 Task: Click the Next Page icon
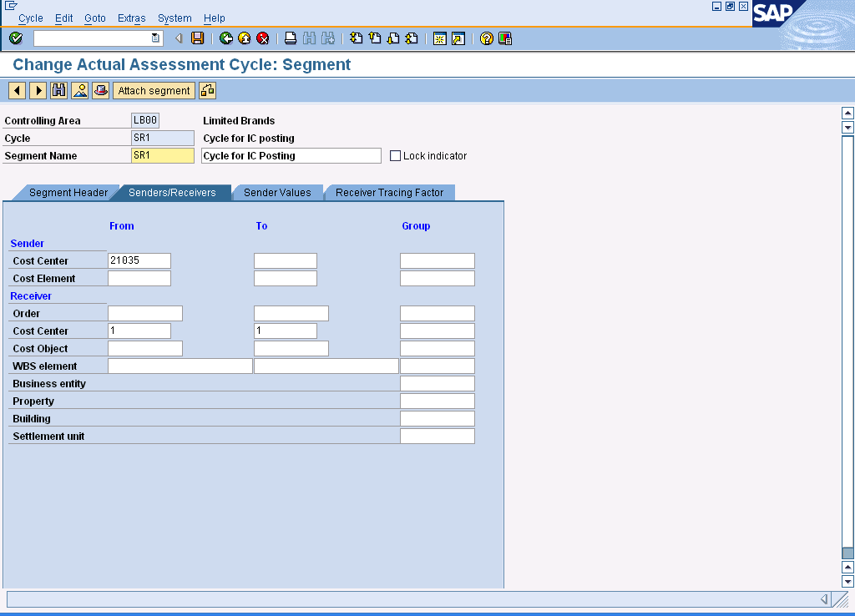click(393, 38)
